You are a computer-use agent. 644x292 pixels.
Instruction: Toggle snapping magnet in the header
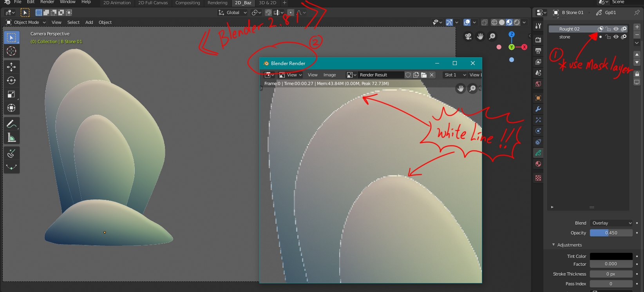tap(268, 13)
